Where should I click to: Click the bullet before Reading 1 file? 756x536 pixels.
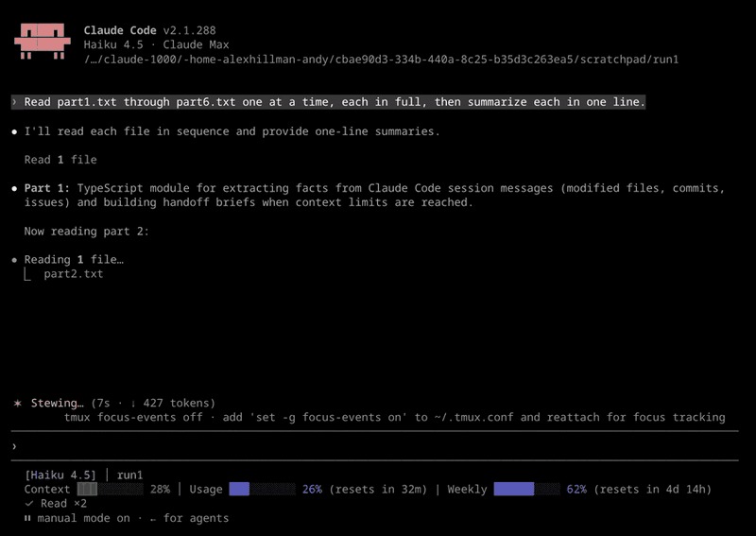pyautogui.click(x=15, y=260)
